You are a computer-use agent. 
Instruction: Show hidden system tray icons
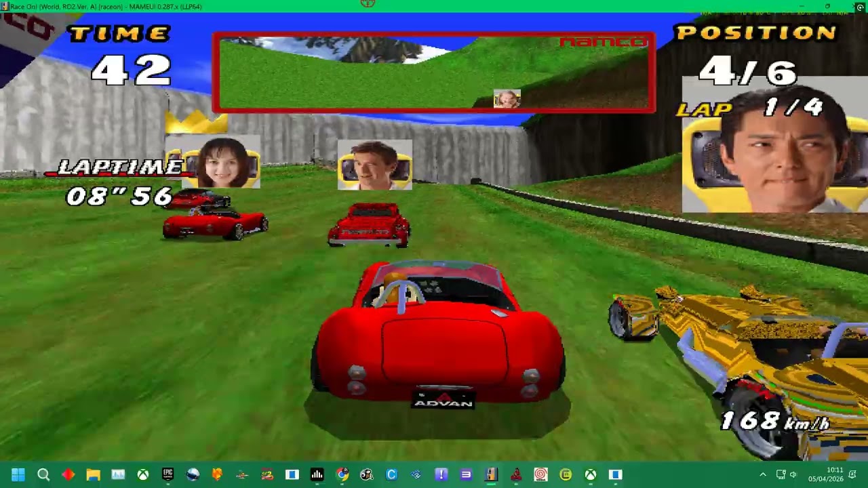[763, 474]
